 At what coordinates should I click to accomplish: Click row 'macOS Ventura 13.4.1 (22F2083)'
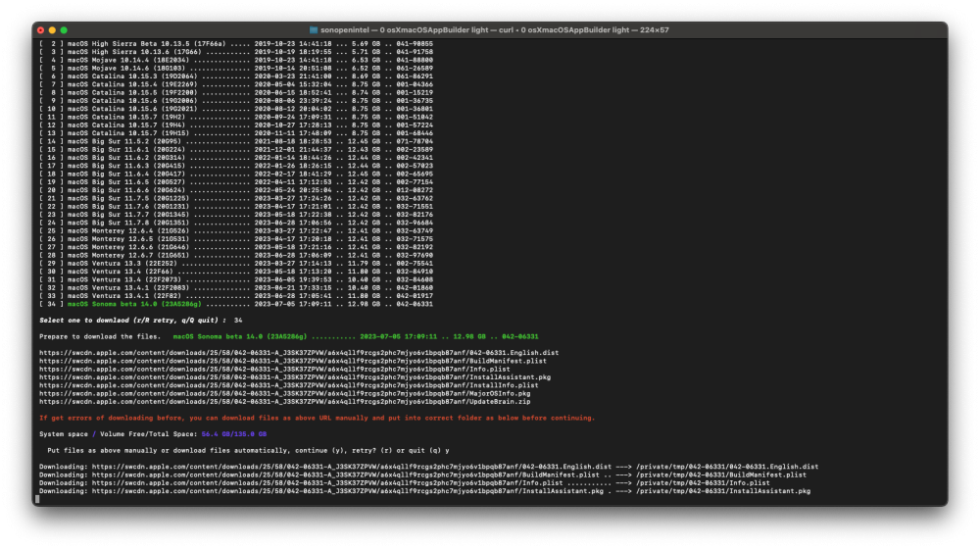(x=236, y=287)
